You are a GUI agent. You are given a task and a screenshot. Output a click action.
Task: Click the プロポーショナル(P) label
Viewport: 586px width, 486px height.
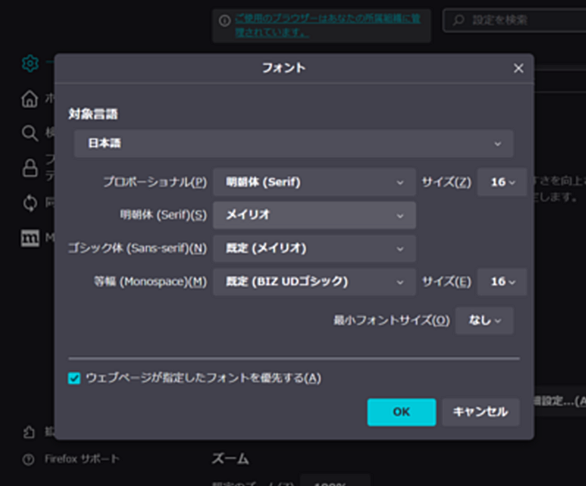155,182
